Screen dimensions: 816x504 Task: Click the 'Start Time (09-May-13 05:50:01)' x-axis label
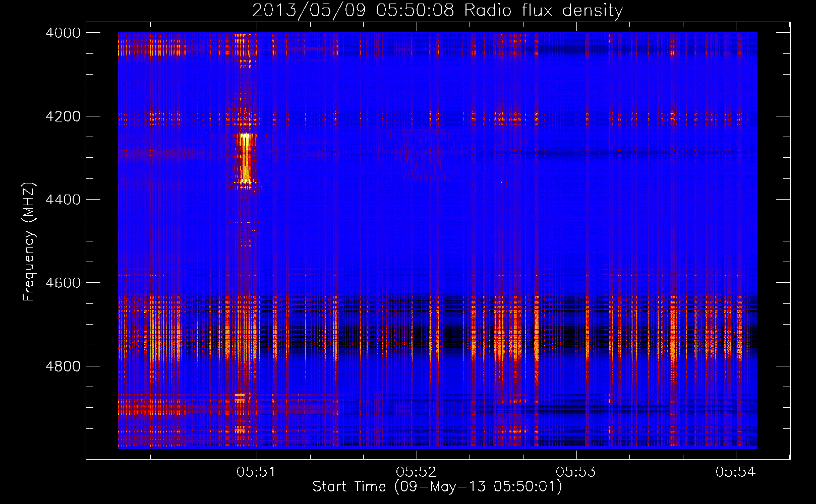tap(437, 487)
